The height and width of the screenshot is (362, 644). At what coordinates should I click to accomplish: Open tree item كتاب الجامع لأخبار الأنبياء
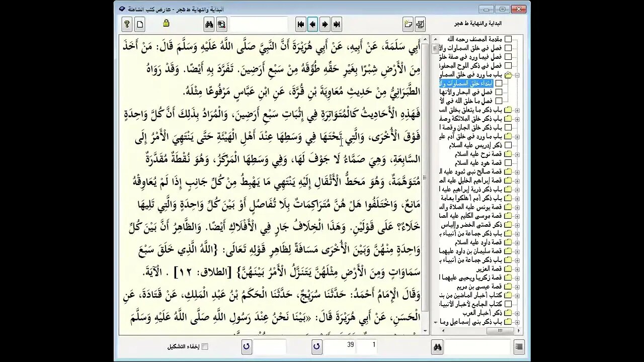[471, 304]
